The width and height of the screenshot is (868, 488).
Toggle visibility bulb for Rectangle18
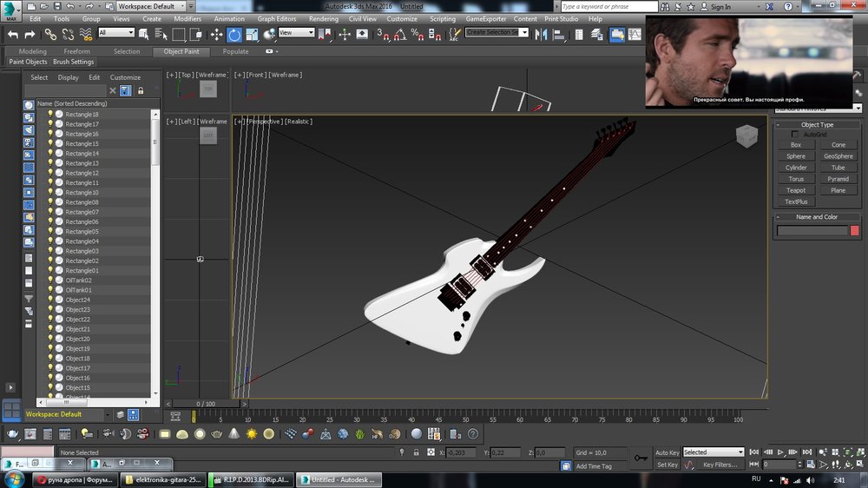50,115
